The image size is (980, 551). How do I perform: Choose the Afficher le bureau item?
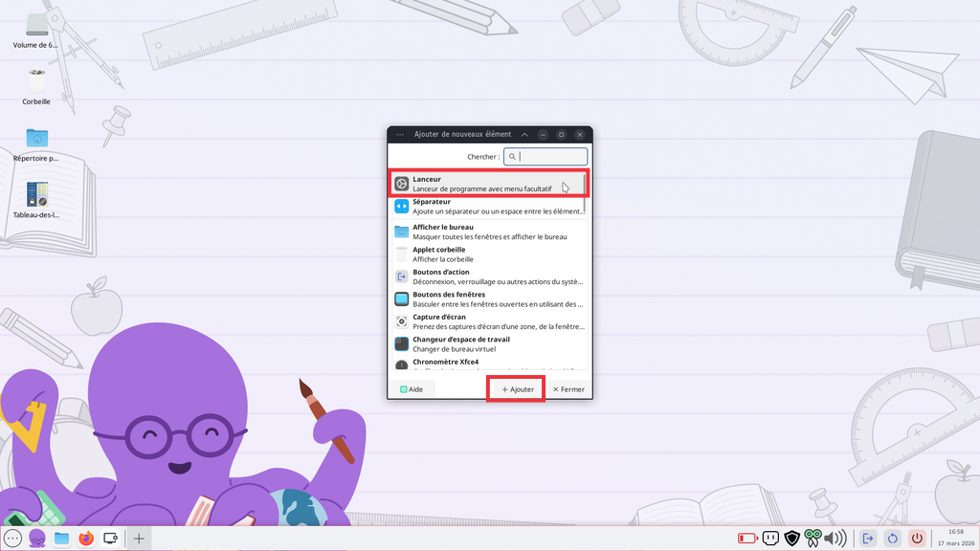pyautogui.click(x=488, y=231)
